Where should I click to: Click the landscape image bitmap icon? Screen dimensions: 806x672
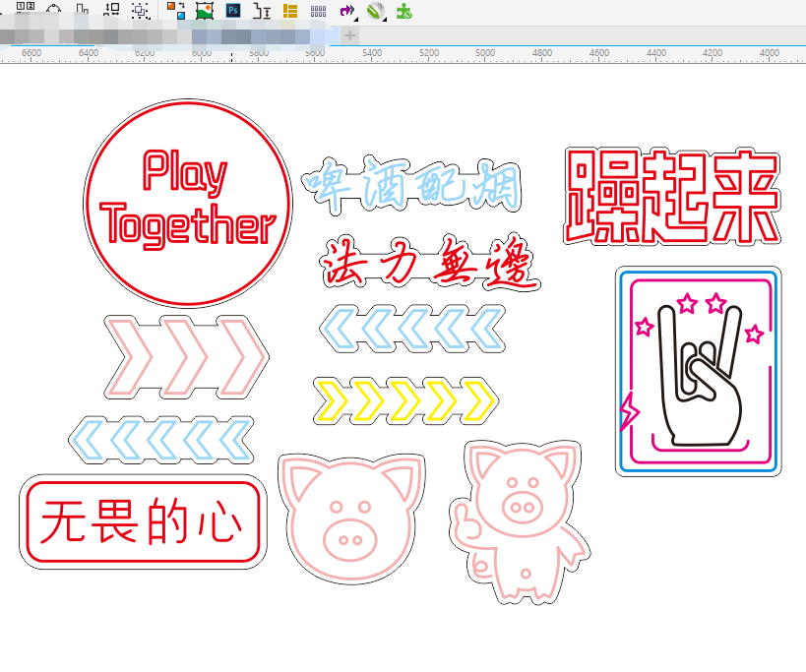(205, 11)
